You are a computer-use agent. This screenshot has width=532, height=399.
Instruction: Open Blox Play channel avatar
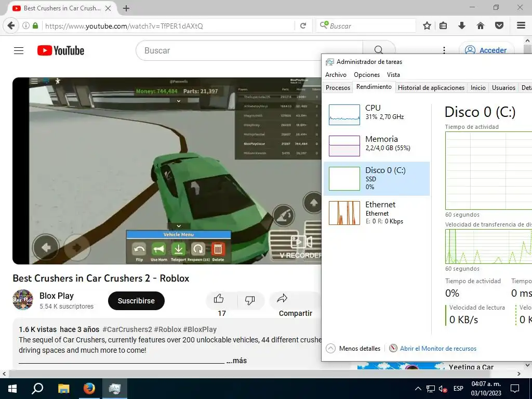tap(23, 300)
